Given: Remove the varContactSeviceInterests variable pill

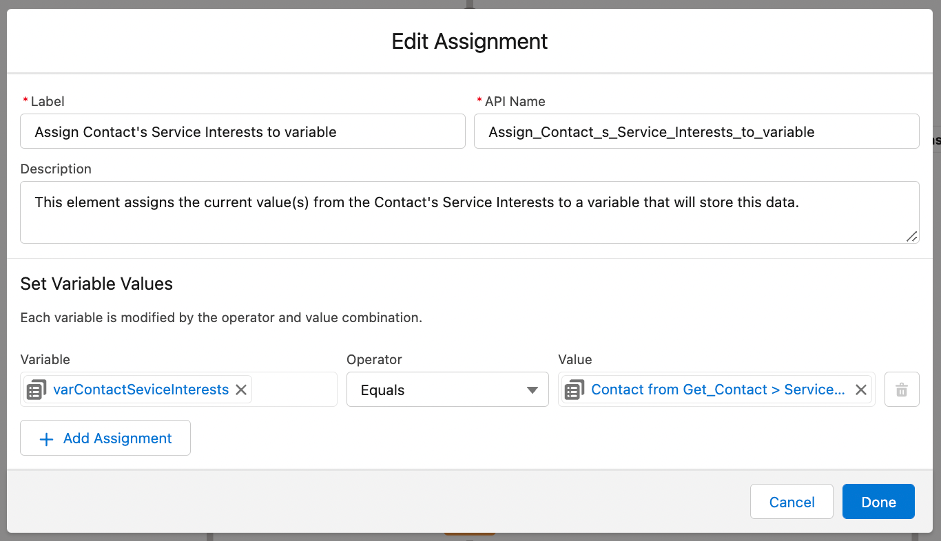Looking at the screenshot, I should (241, 390).
